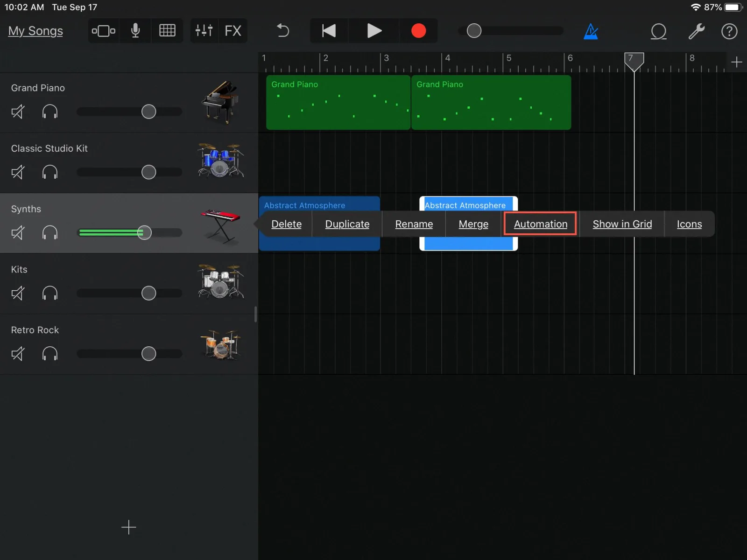This screenshot has height=560, width=747.
Task: Open the track controls faders icon
Action: (204, 31)
